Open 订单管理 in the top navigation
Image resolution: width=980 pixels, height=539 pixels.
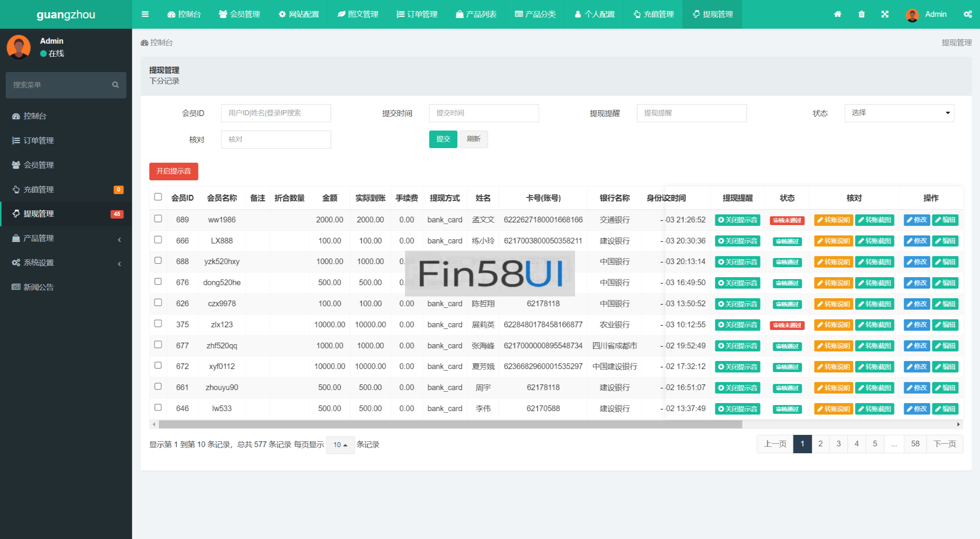pyautogui.click(x=416, y=14)
